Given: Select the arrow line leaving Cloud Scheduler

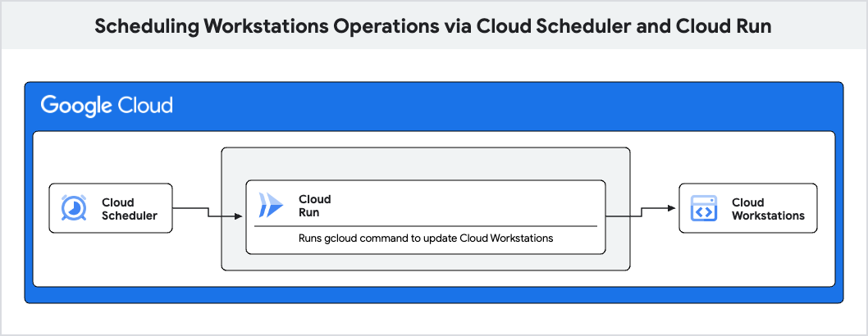Looking at the screenshot, I should coord(190,208).
